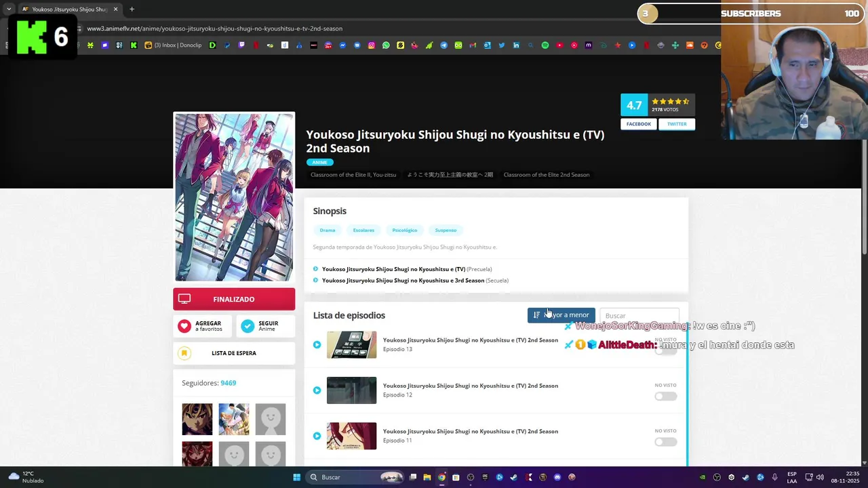Open a new browser tab
The image size is (868, 488).
click(132, 9)
